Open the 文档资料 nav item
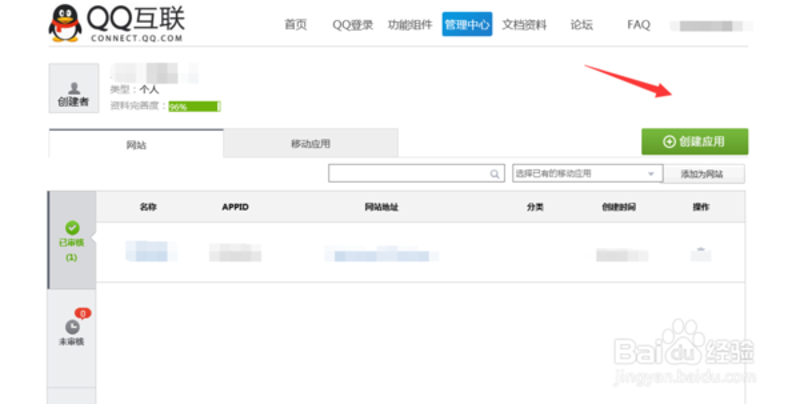Screen dimensions: 800x404 point(524,24)
